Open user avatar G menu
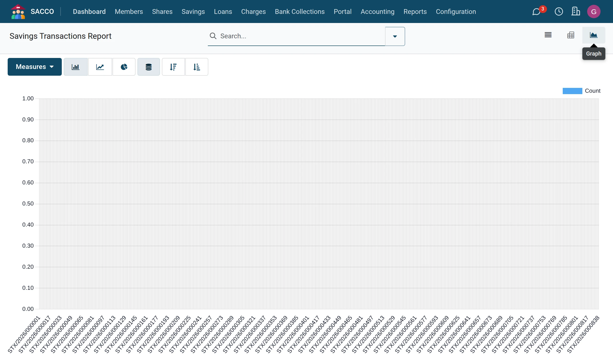The height and width of the screenshot is (364, 613). (594, 11)
